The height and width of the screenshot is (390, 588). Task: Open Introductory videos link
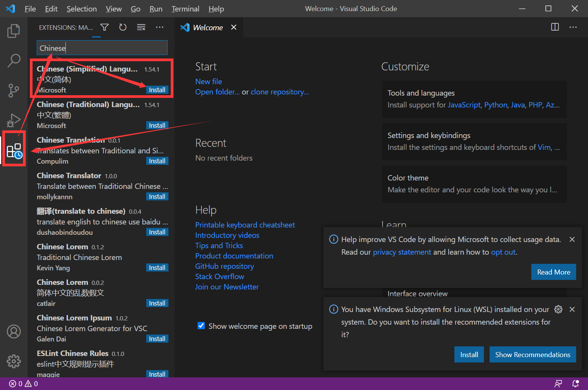tap(227, 235)
